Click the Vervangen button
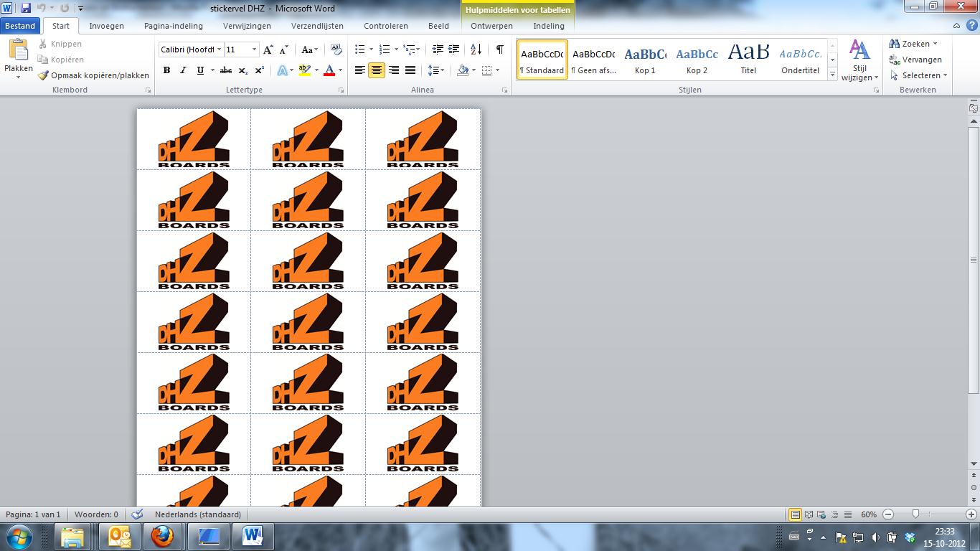The image size is (980, 551). (x=915, y=60)
